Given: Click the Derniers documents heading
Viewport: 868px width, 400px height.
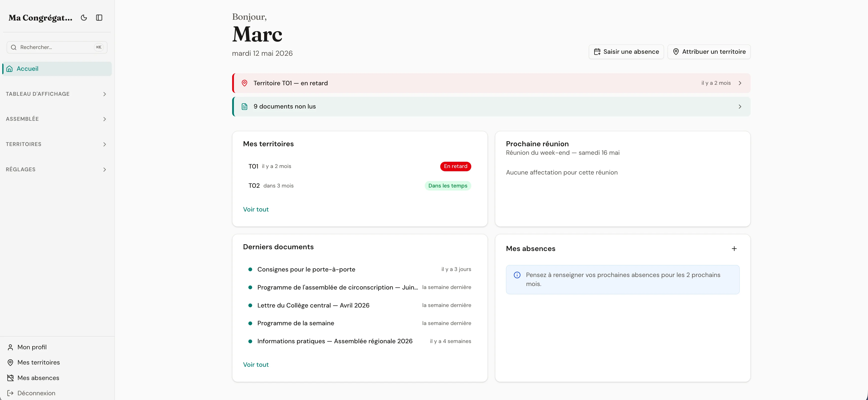Looking at the screenshot, I should pos(278,247).
